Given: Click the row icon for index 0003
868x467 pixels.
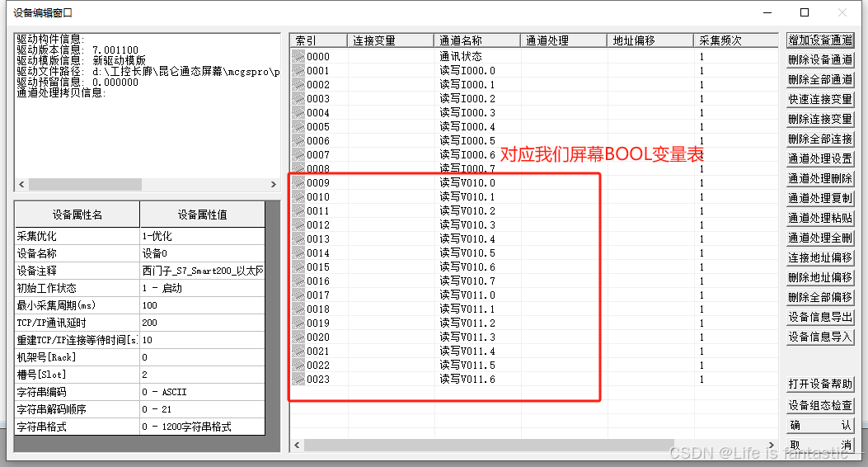Looking at the screenshot, I should [x=298, y=99].
